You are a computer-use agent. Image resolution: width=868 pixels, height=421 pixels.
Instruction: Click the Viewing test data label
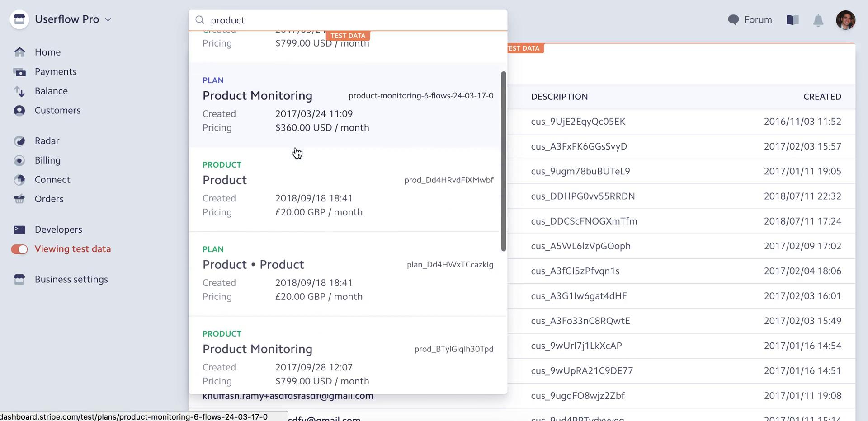coord(73,249)
